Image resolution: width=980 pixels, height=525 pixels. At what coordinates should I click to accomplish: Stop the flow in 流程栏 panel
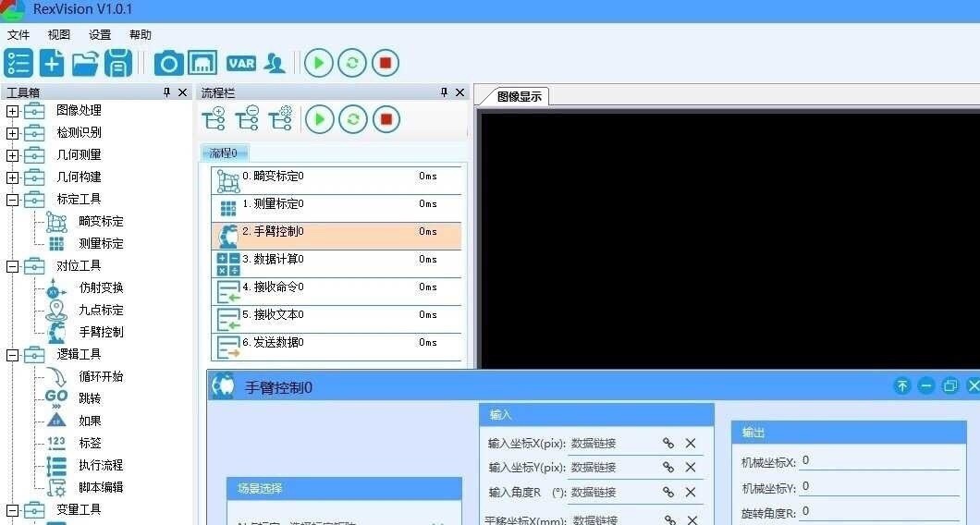click(386, 118)
